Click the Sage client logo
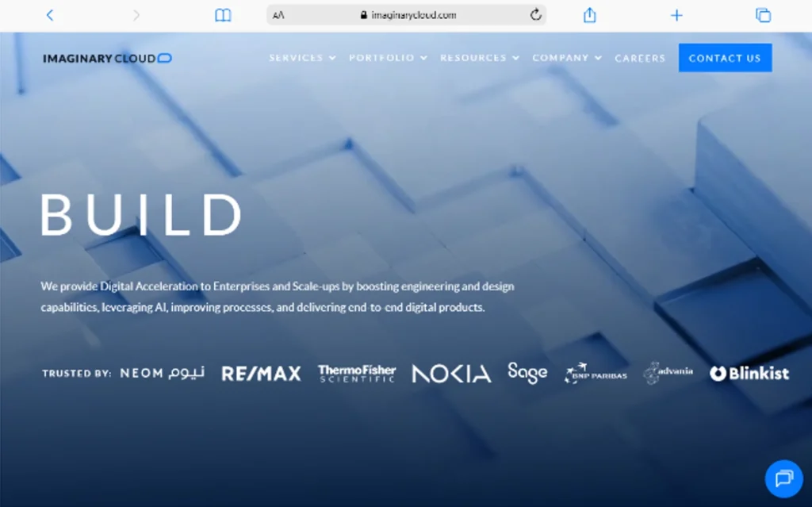This screenshot has width=812, height=507. [527, 373]
